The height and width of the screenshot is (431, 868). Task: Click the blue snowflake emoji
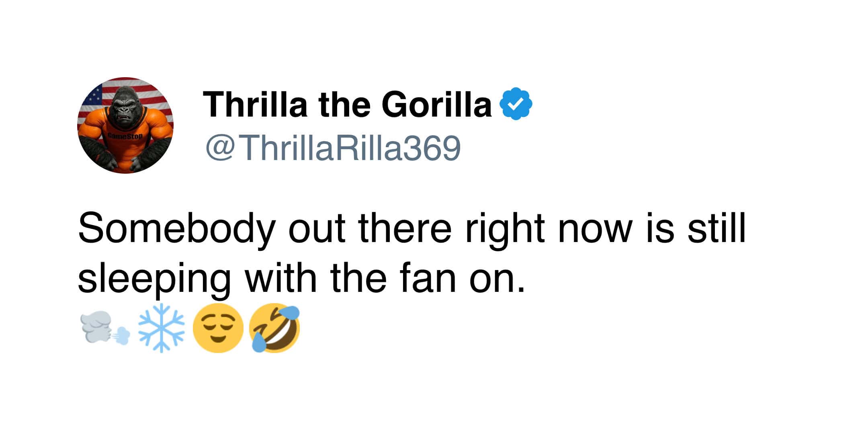161,328
